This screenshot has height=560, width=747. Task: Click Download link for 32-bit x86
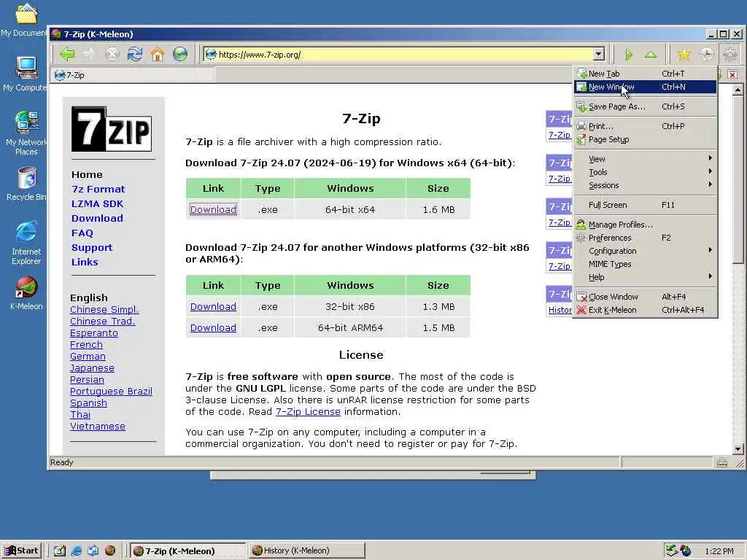[213, 307]
